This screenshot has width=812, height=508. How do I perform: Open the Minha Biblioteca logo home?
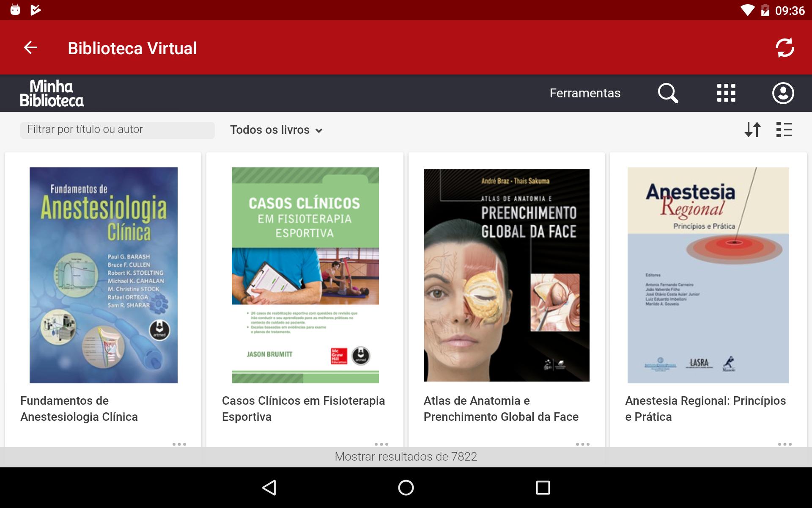[52, 93]
